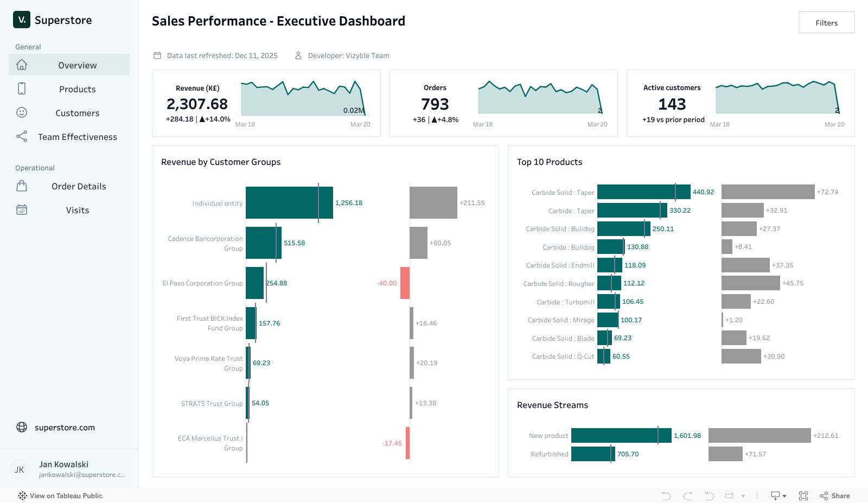The width and height of the screenshot is (868, 503).
Task: Expand the replay animation dropdown arrow
Action: click(x=743, y=496)
